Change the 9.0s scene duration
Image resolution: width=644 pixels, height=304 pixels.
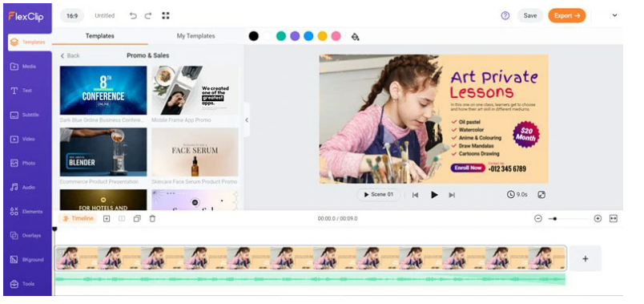coord(517,195)
